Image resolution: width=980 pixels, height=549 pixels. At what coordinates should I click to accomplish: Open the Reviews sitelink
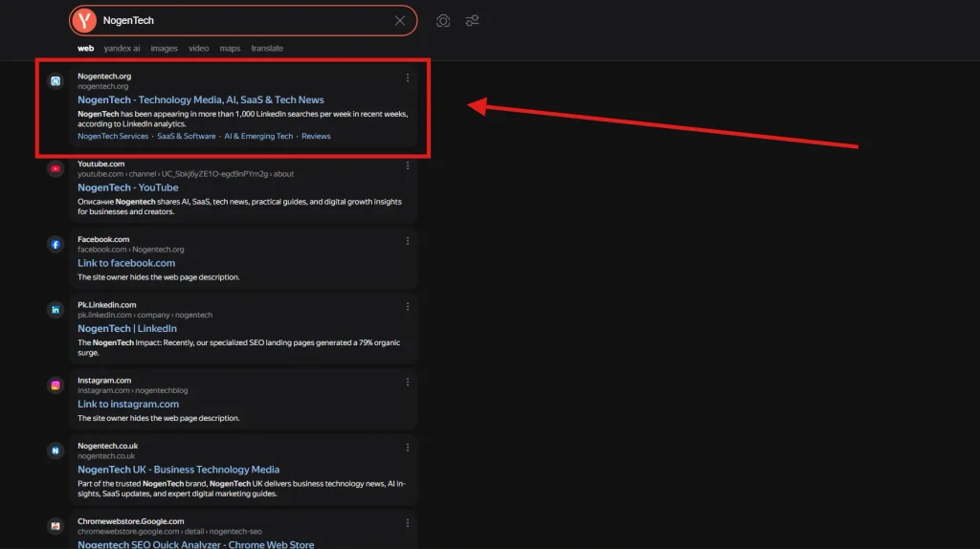click(x=316, y=136)
